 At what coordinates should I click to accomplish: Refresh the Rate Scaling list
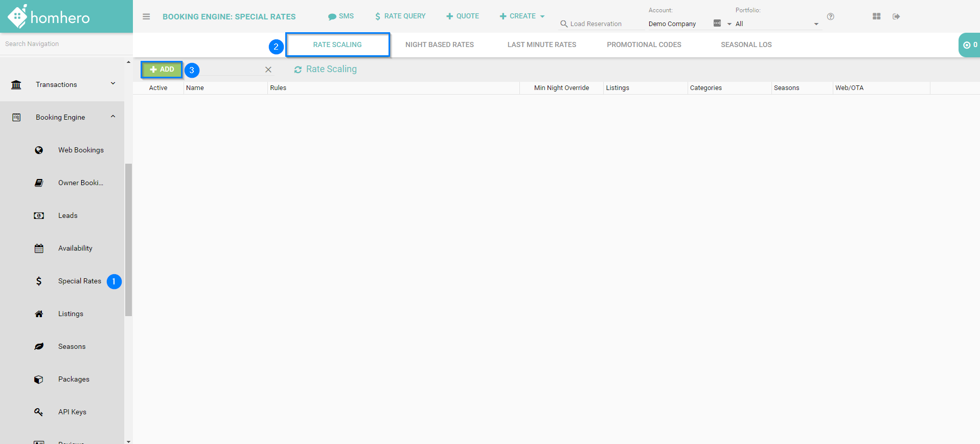298,70
